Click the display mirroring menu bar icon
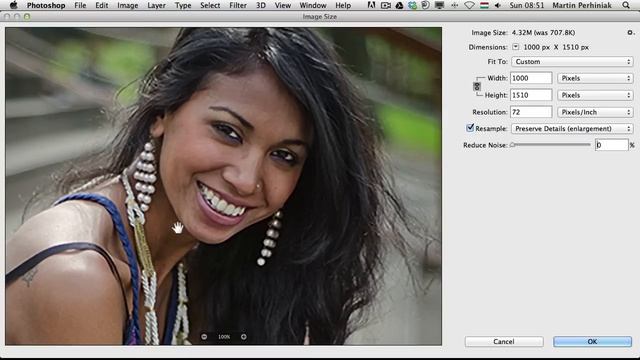 coord(439,5)
